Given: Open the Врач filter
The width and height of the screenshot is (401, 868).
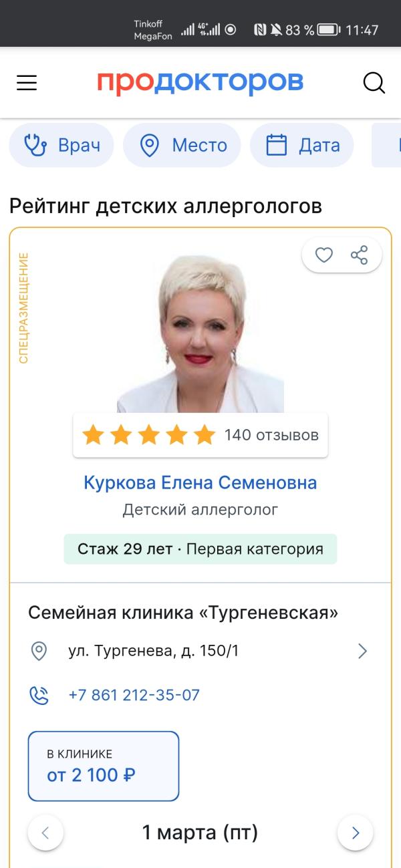Looking at the screenshot, I should click(61, 145).
